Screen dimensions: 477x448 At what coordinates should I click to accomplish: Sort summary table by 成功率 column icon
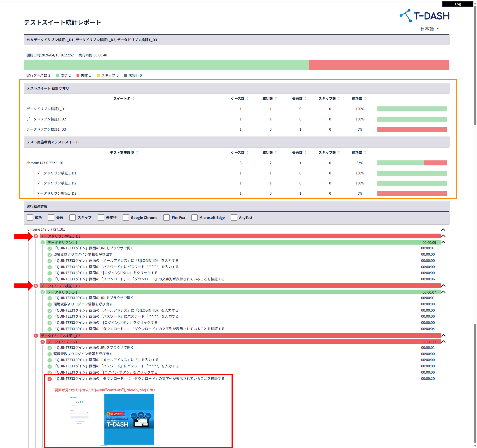(365, 99)
